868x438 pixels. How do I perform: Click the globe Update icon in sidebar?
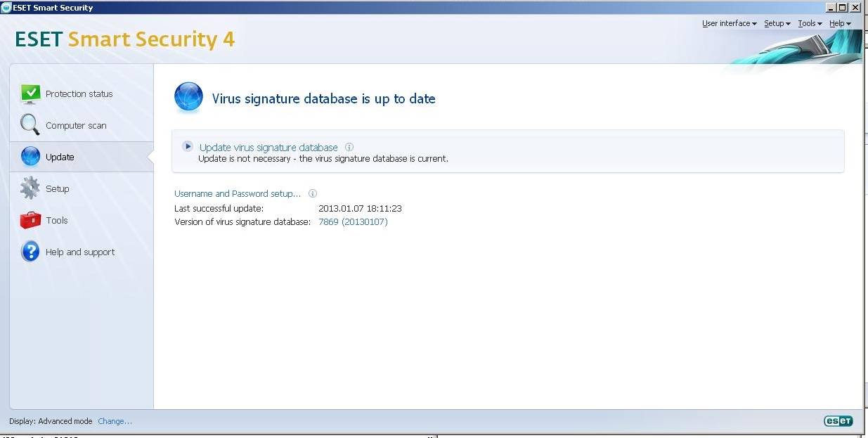(x=31, y=157)
